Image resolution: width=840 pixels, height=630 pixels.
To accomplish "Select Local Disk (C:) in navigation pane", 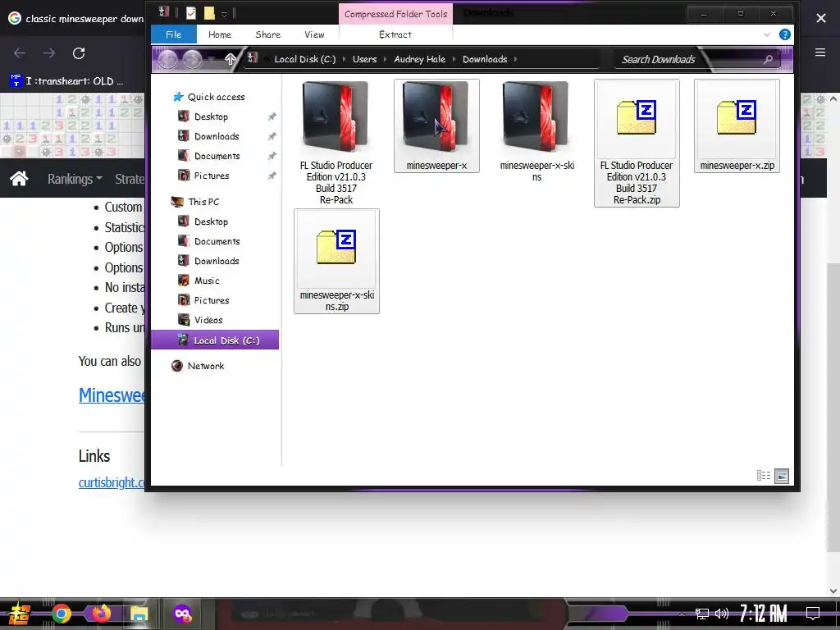I will pyautogui.click(x=215, y=340).
